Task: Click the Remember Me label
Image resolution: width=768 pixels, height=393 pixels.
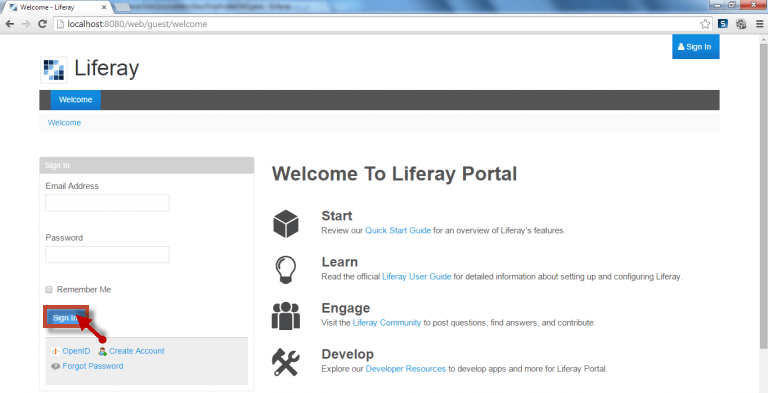Action: click(x=84, y=290)
